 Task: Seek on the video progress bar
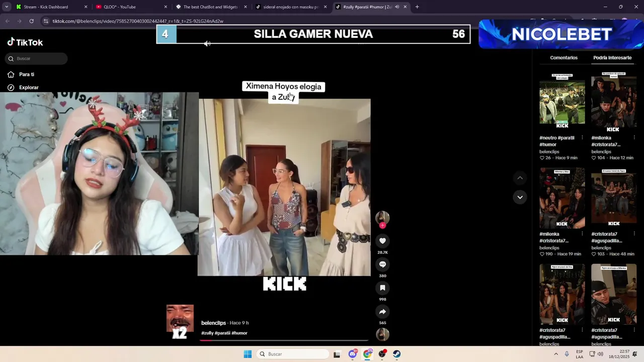(x=284, y=340)
